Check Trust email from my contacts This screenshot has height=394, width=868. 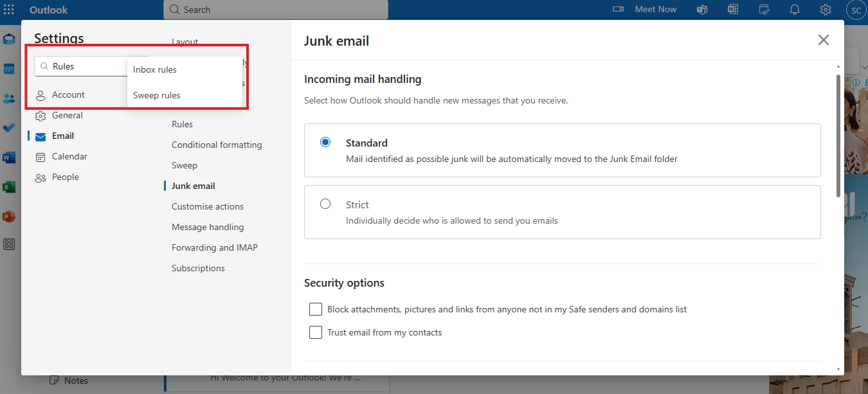[316, 332]
